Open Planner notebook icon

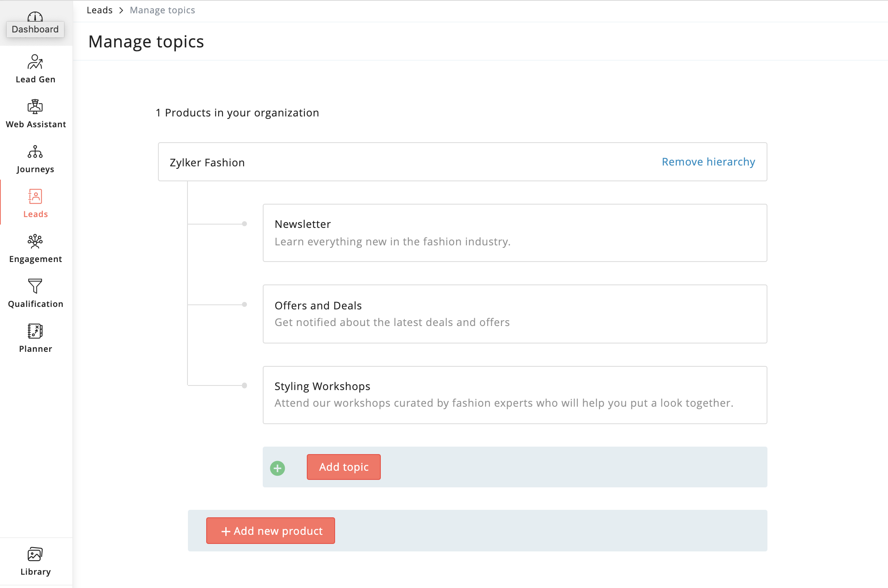(35, 331)
